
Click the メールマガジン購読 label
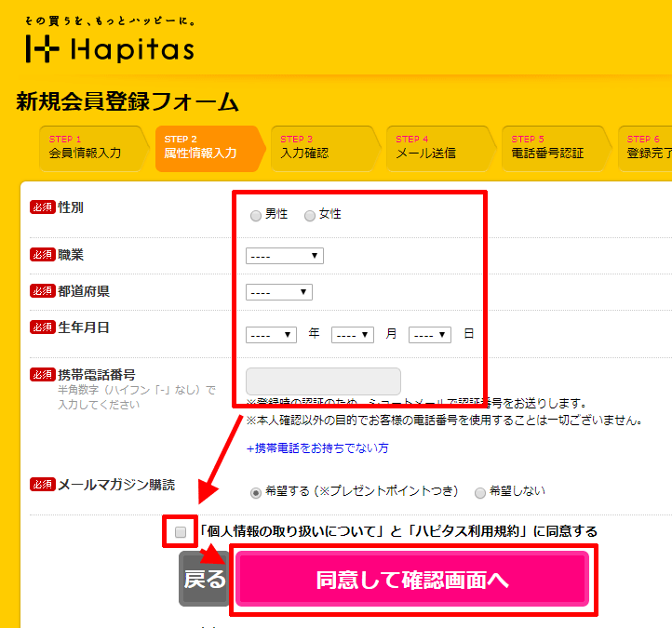pyautogui.click(x=116, y=485)
